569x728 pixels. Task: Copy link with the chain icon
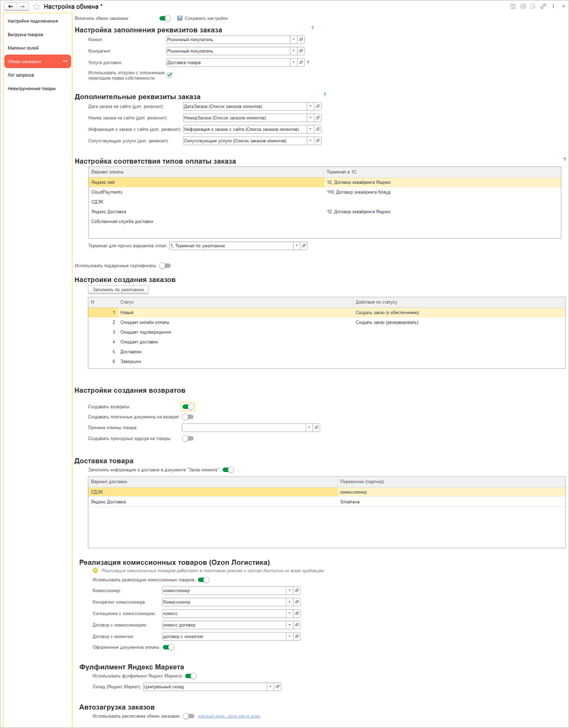[x=543, y=7]
